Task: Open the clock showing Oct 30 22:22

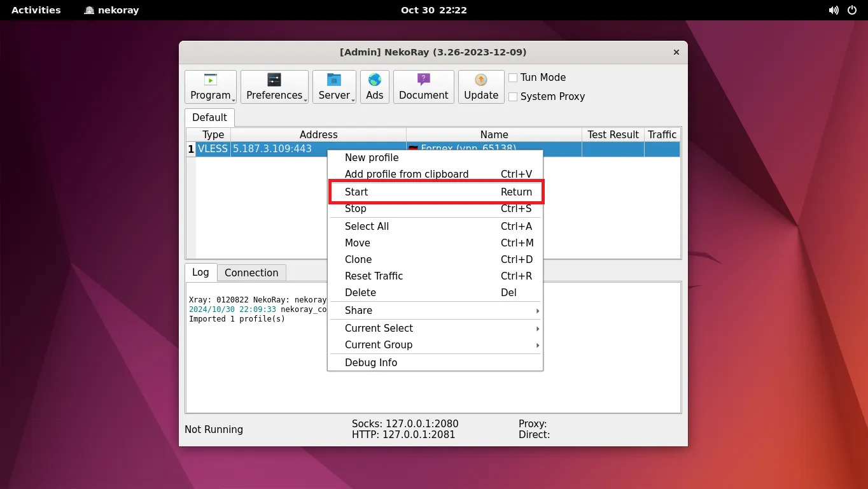Action: [x=434, y=10]
